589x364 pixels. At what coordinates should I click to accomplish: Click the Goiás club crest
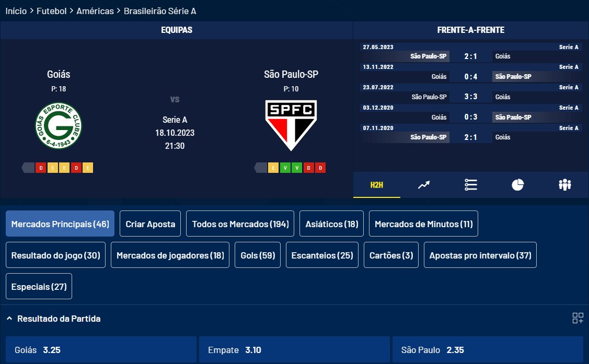(x=59, y=126)
